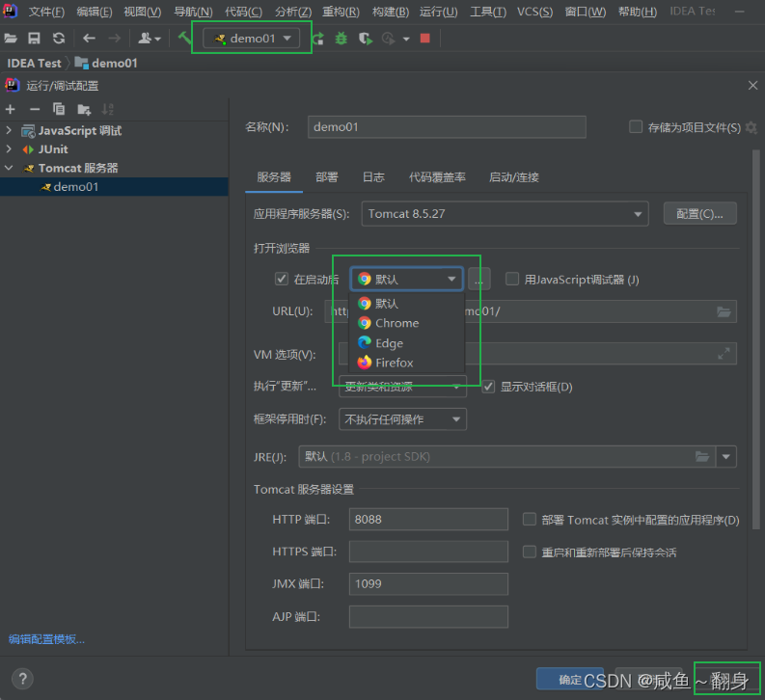Toggle the Show dialog checkbox

488,387
